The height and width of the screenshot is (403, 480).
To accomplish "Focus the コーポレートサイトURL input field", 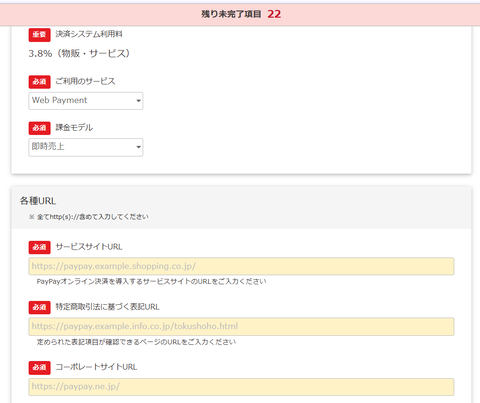I will coord(241,387).
